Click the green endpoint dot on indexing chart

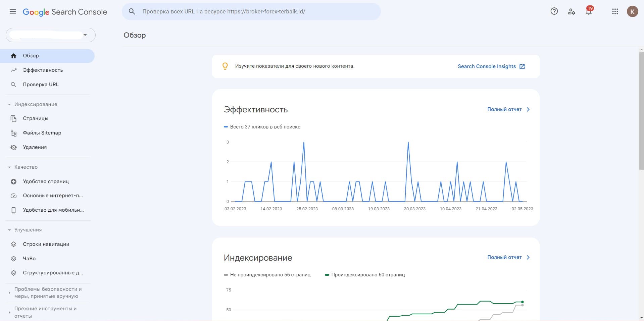[523, 302]
